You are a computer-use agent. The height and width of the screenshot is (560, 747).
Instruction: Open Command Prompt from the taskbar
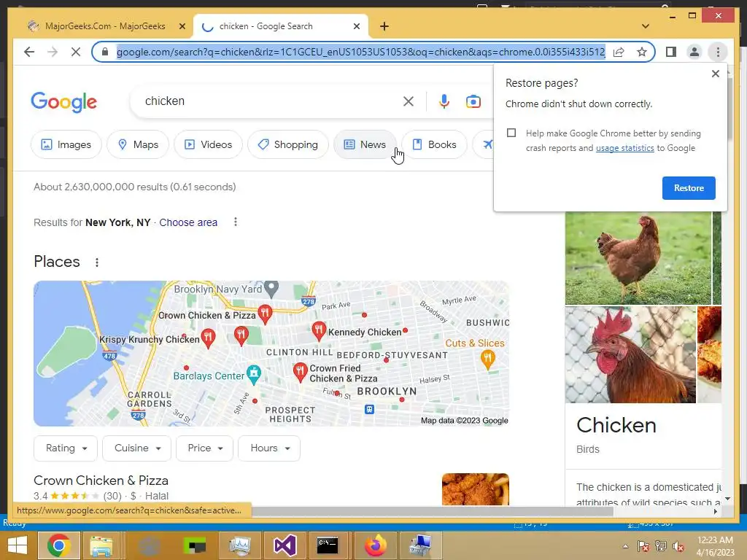(x=328, y=545)
